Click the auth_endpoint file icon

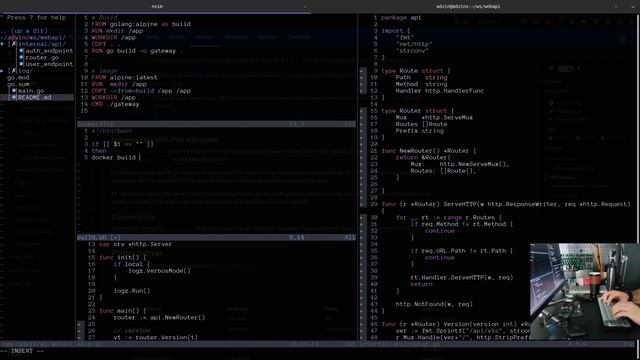21,51
